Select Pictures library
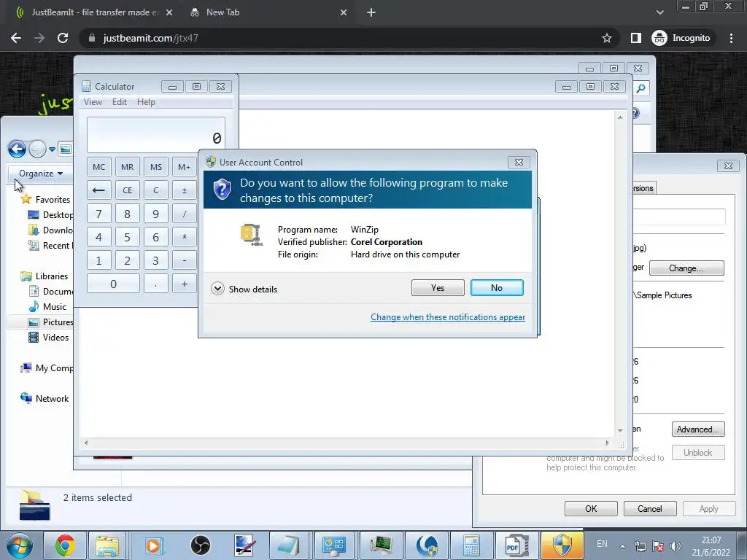Screen dimensions: 747x560 click(x=52, y=322)
